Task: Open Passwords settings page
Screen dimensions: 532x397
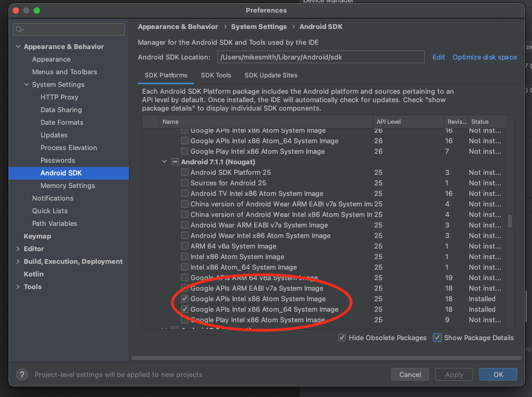Action: tap(58, 160)
